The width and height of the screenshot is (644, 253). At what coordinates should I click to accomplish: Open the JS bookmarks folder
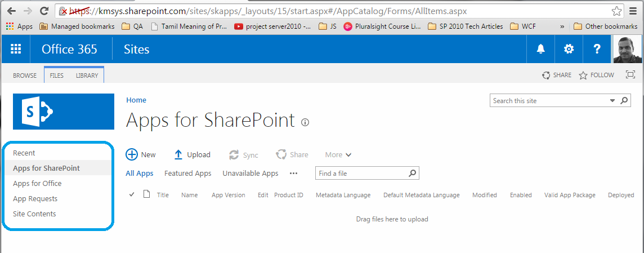click(x=327, y=26)
